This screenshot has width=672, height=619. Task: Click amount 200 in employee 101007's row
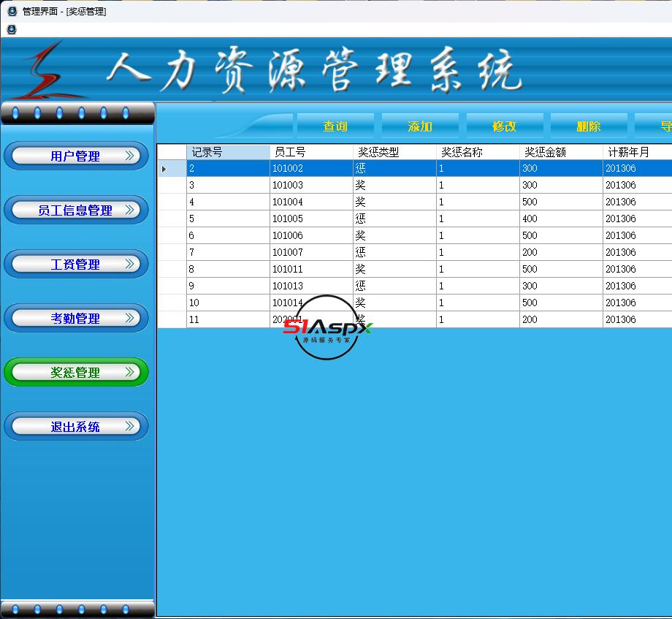560,252
